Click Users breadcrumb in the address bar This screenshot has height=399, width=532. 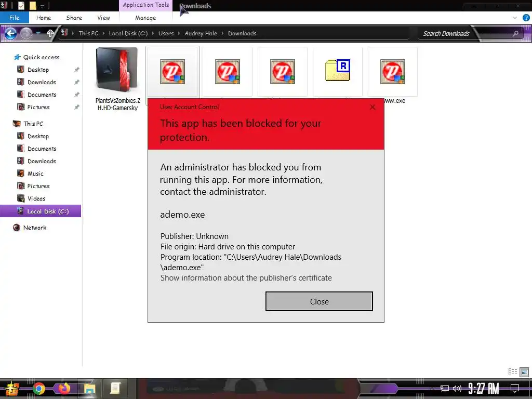click(x=166, y=33)
